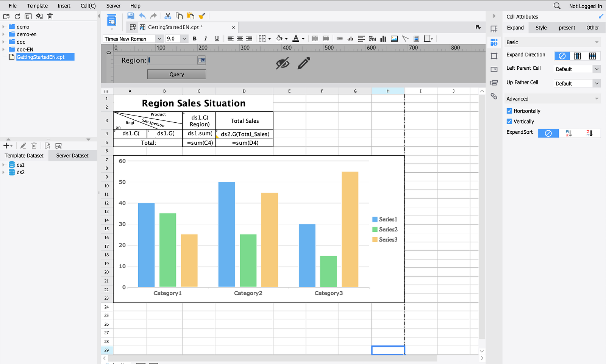Unmerge the selected cells
The image size is (606, 364).
click(x=326, y=39)
